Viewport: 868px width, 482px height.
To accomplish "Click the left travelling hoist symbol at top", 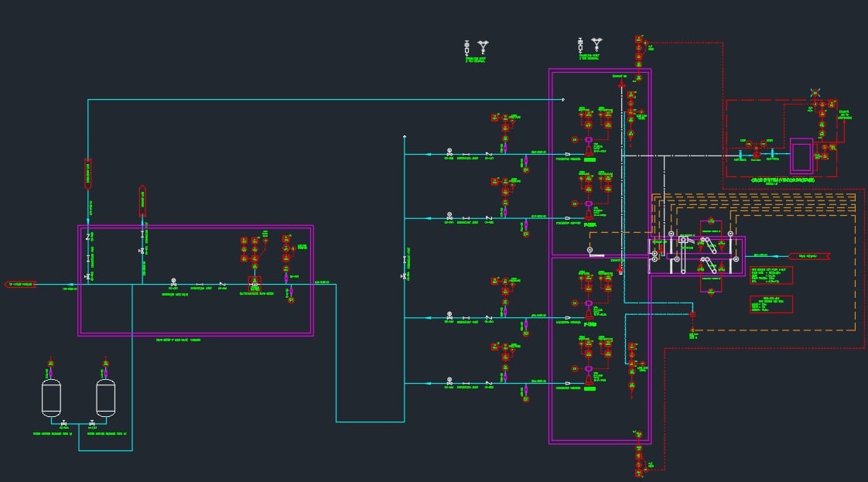I will tap(467, 48).
